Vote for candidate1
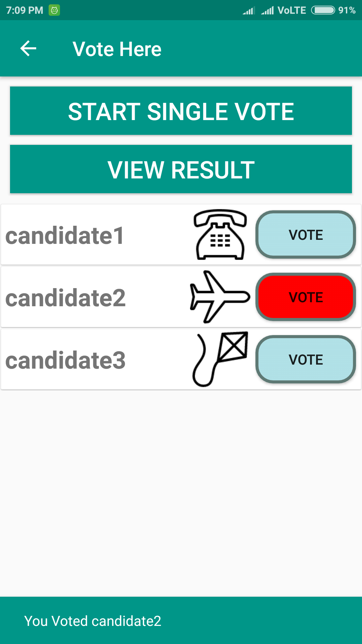This screenshot has height=644, width=362. tap(306, 235)
